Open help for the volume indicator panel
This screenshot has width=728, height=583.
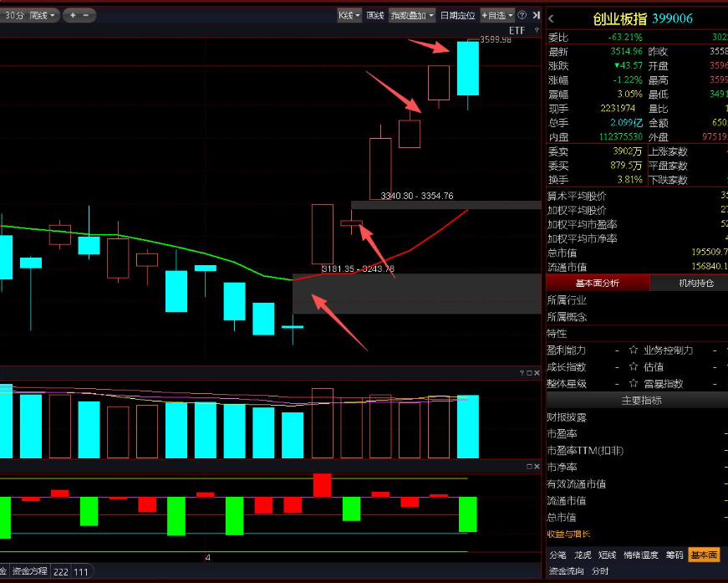point(521,372)
